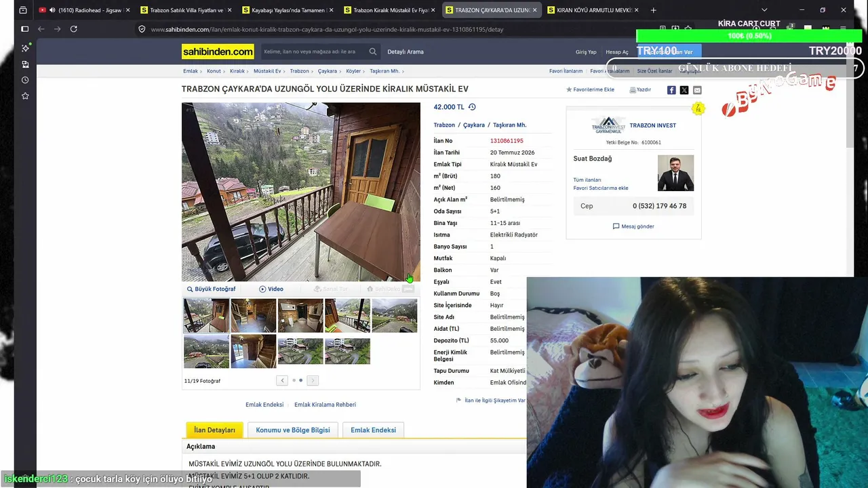Switch to Konumu ve Bölge Bilgisi tab
Viewport: 868px width, 488px height.
click(x=293, y=430)
